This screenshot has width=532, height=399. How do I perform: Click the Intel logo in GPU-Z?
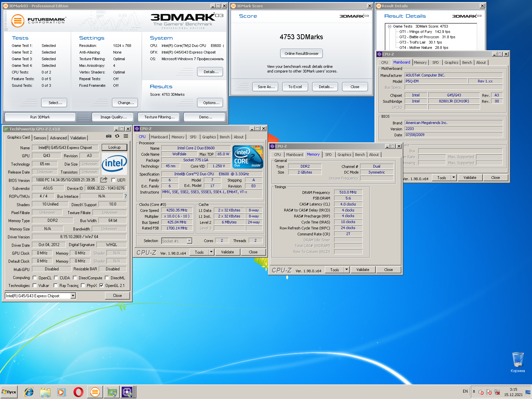(x=114, y=163)
